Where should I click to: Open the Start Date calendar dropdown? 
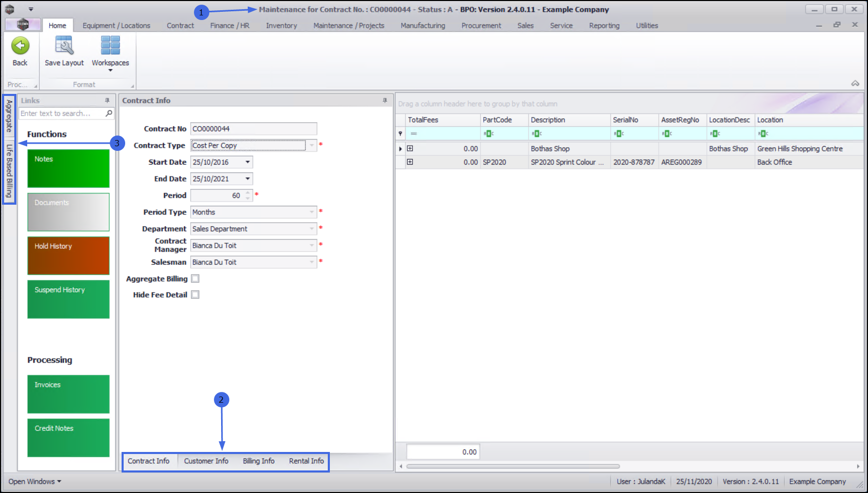coord(248,162)
